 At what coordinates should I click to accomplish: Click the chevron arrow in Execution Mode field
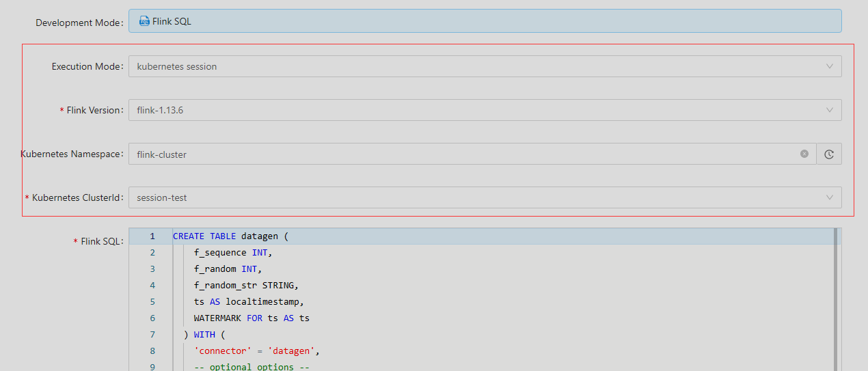(830, 66)
